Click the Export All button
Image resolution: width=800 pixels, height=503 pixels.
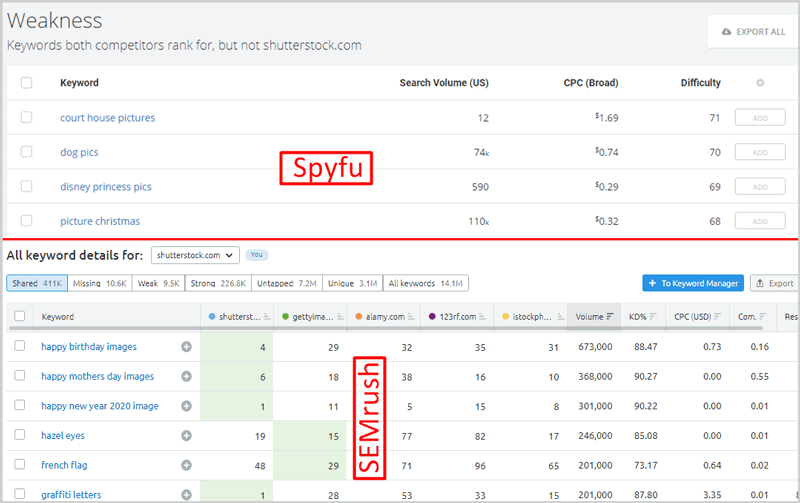[x=753, y=32]
